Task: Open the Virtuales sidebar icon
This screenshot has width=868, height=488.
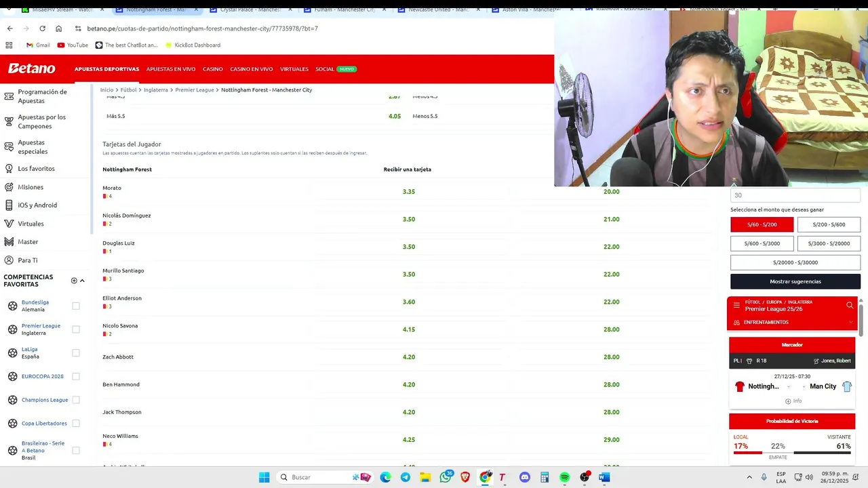Action: click(9, 224)
